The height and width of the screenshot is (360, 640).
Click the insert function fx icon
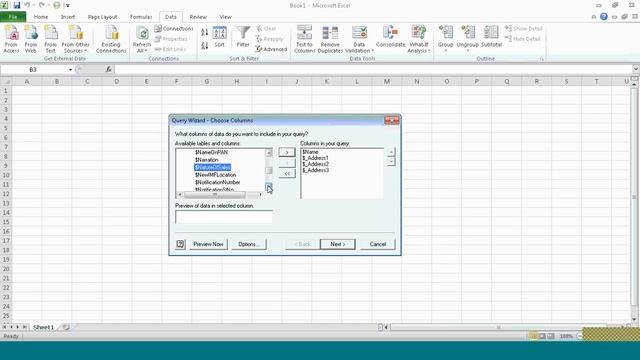(109, 69)
